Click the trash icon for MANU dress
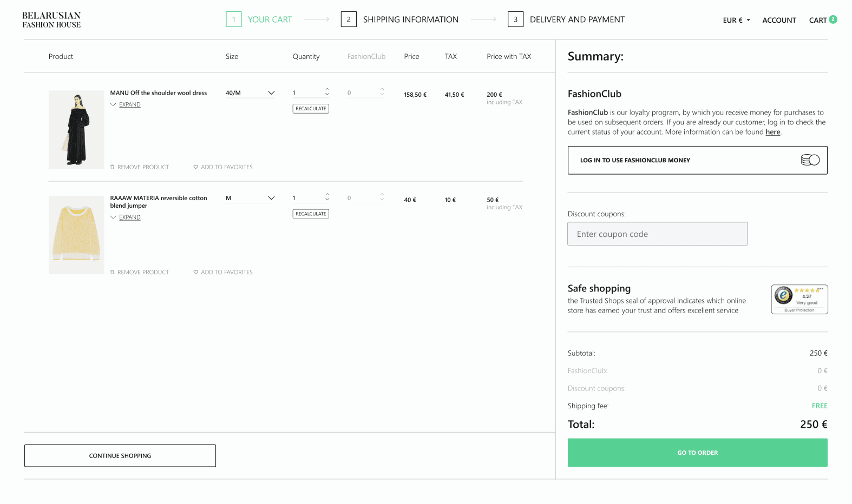Viewport: 852px width, 504px height. (113, 167)
